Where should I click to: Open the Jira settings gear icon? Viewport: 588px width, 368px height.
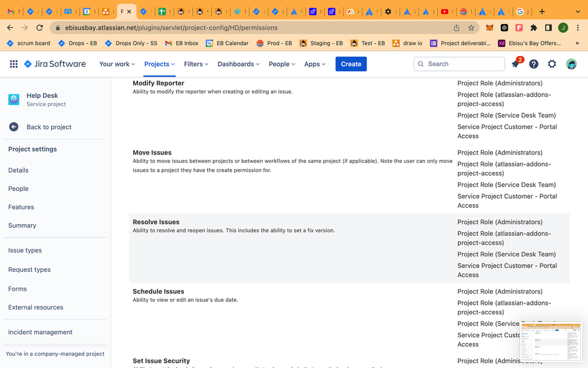click(x=552, y=64)
